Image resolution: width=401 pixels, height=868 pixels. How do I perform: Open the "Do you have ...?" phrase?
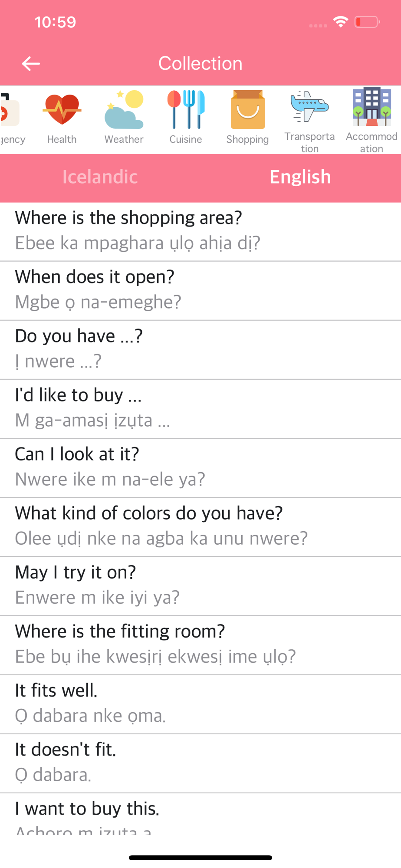click(x=200, y=349)
